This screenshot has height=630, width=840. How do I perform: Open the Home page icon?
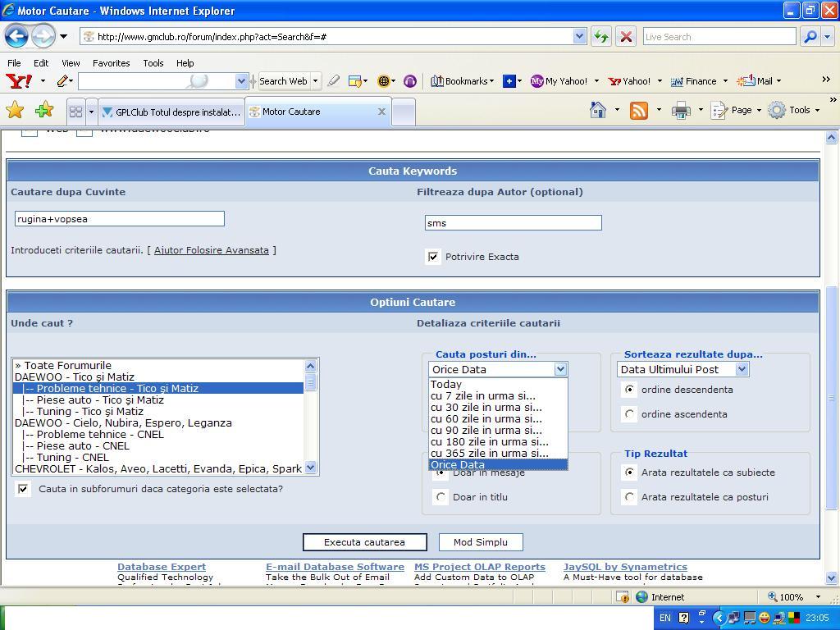pyautogui.click(x=598, y=111)
